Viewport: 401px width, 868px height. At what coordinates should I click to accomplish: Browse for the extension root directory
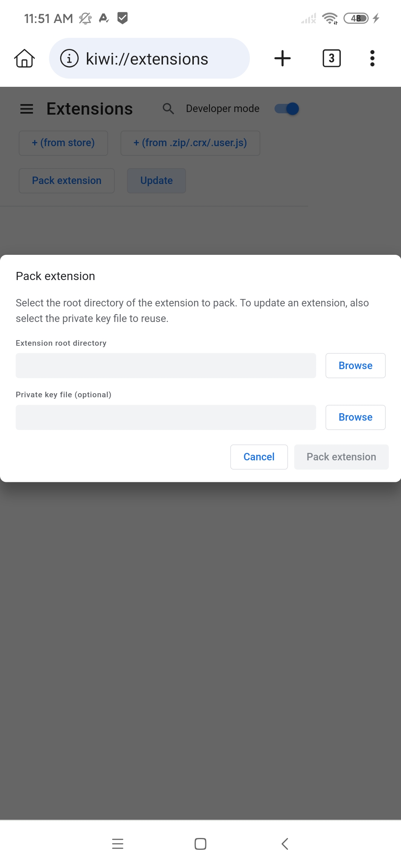(355, 366)
